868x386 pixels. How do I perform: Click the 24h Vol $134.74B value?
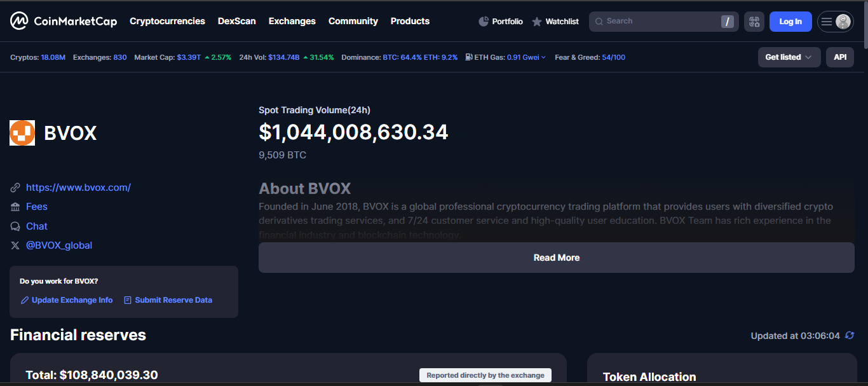click(284, 57)
